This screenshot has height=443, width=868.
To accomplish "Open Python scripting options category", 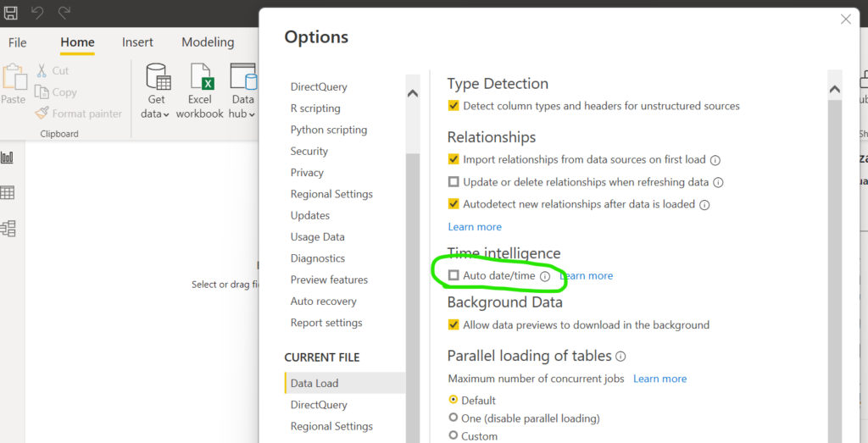I will point(329,130).
